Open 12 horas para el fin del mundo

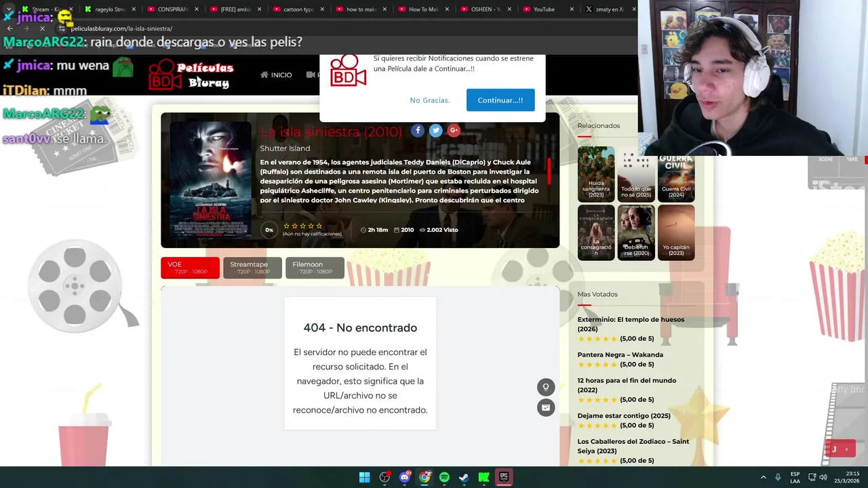[x=627, y=385]
